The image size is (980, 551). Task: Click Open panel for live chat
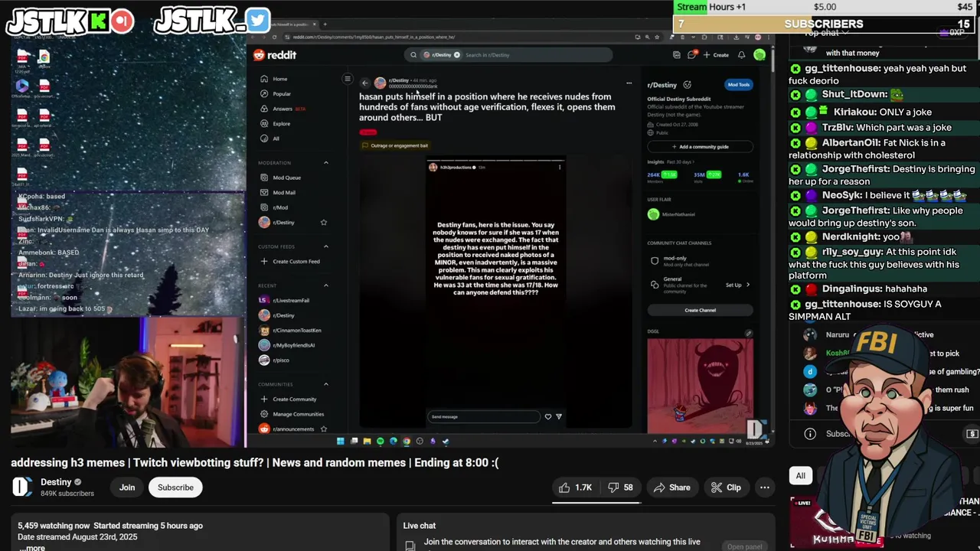point(744,546)
